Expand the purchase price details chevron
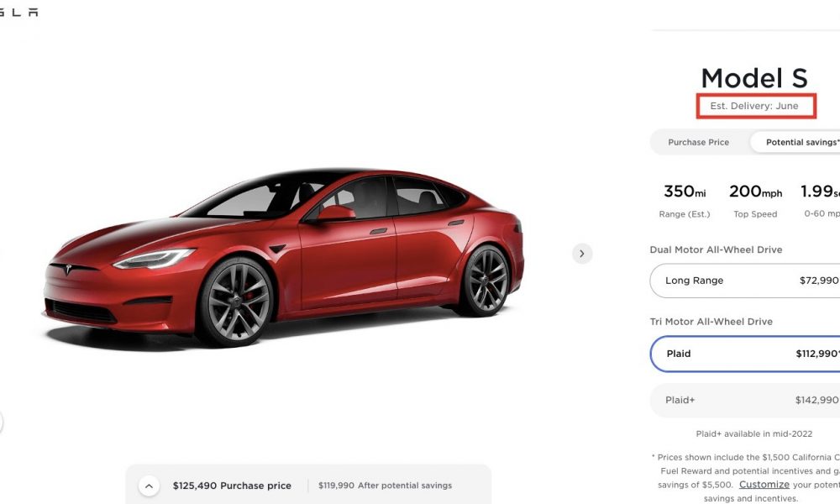 [149, 486]
